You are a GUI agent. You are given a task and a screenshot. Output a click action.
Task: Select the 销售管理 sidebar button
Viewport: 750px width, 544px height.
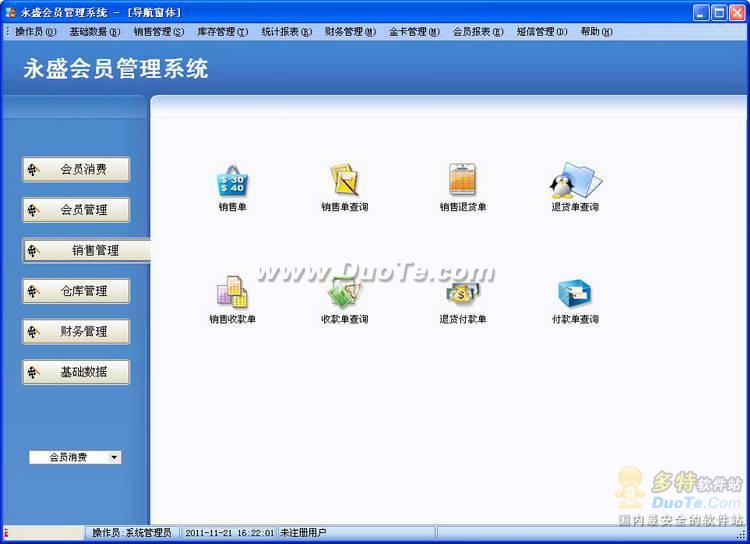click(86, 250)
